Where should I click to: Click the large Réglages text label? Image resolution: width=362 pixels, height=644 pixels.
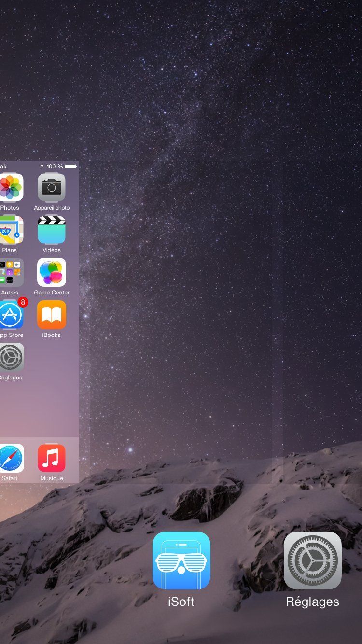click(x=312, y=602)
